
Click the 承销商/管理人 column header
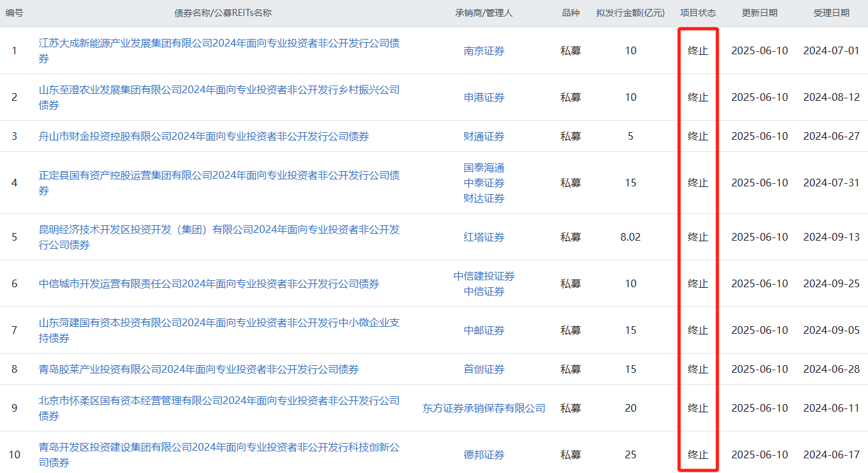click(x=484, y=13)
